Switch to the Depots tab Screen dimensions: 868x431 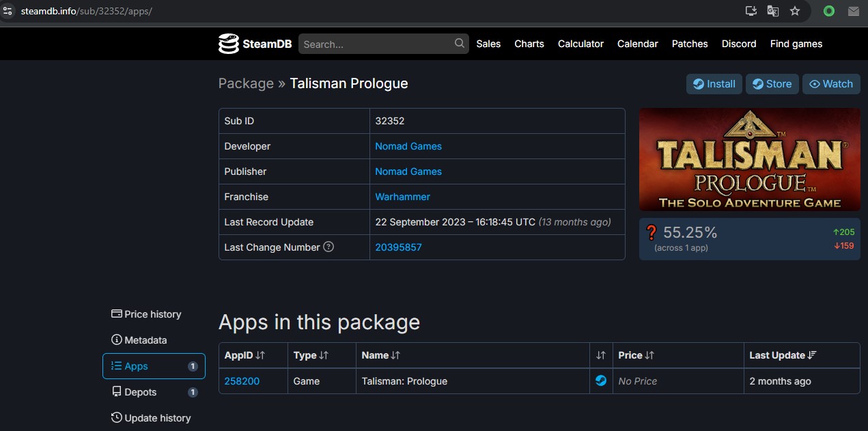140,392
